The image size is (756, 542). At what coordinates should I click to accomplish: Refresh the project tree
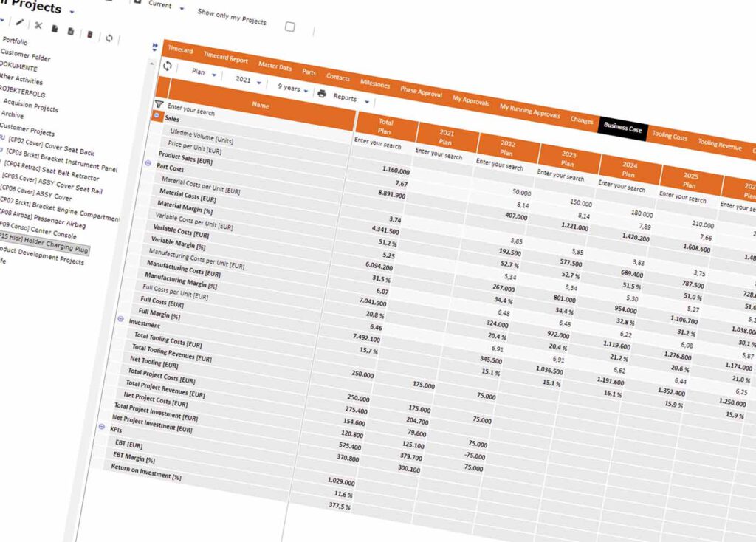(109, 38)
